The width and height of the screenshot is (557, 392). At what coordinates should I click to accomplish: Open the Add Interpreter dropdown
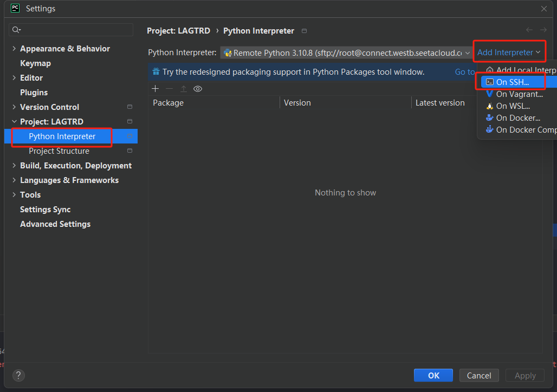(x=509, y=53)
